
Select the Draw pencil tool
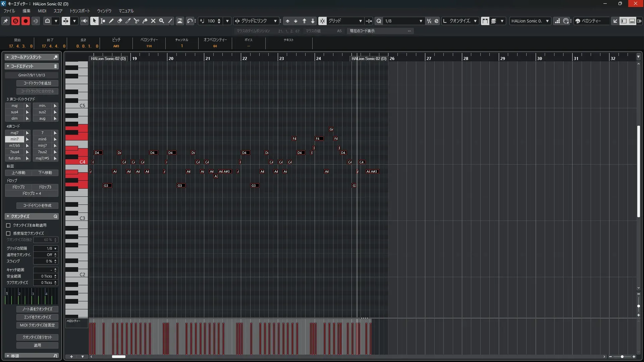point(111,21)
